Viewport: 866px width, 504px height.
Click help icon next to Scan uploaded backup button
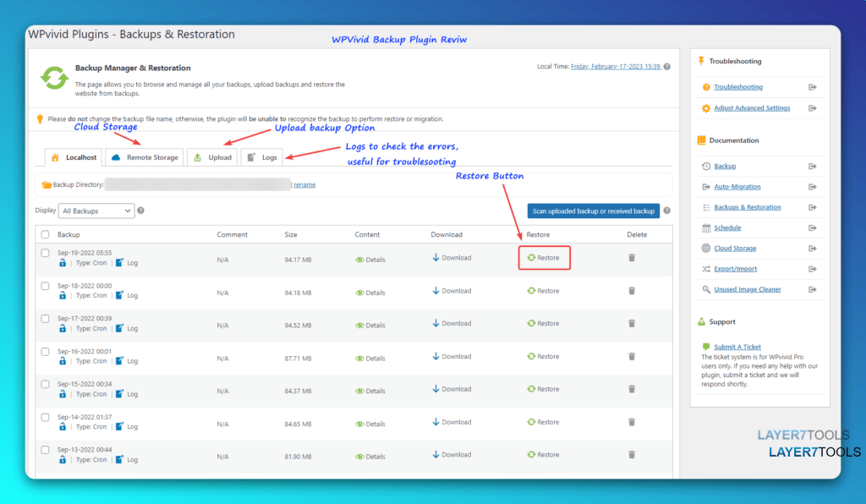(x=667, y=211)
